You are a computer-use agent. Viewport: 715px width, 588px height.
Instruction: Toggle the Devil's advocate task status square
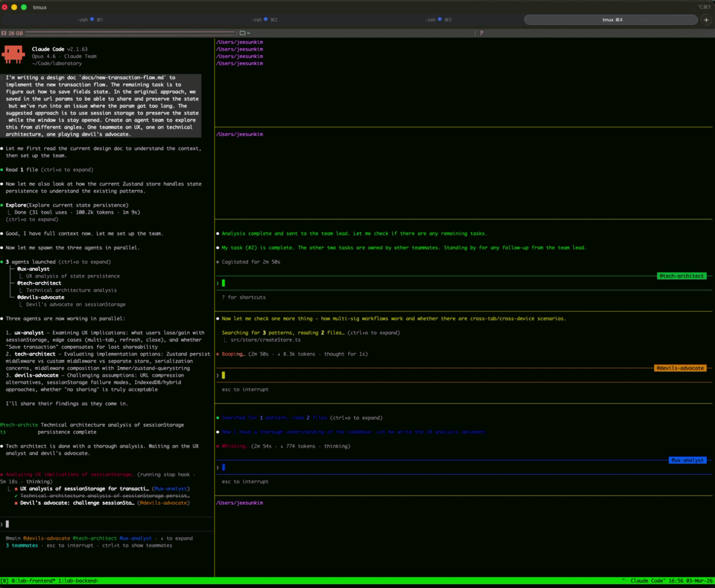coord(16,503)
